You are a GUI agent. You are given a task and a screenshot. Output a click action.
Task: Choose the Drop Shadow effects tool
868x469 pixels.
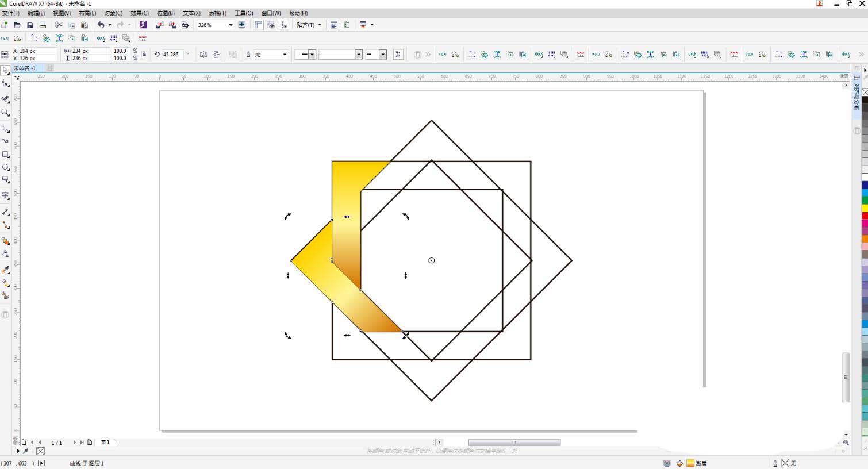6,241
